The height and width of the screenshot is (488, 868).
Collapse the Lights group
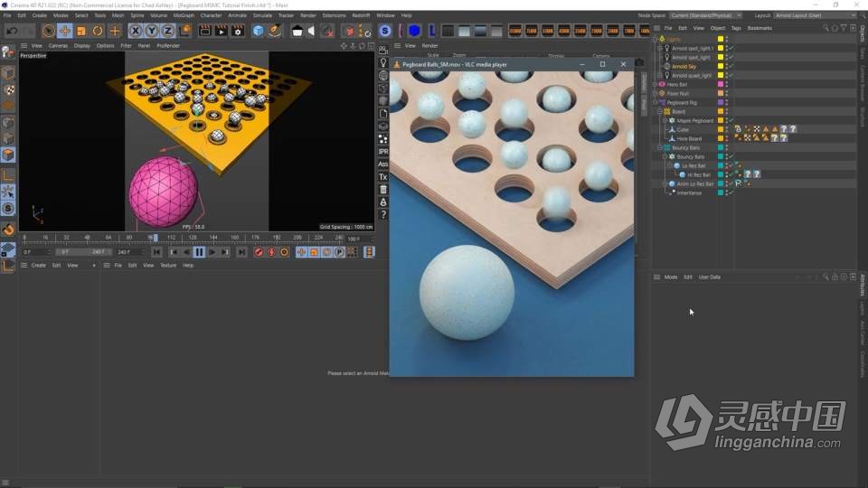point(656,39)
